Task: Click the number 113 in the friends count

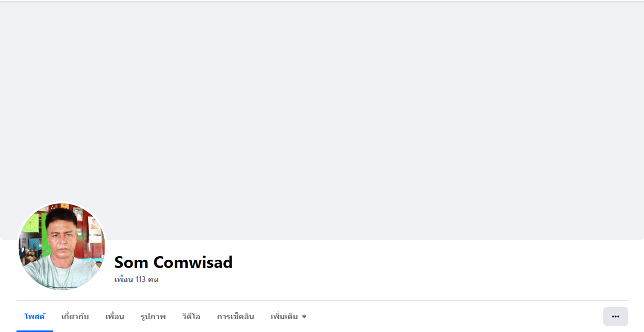Action: tap(141, 279)
